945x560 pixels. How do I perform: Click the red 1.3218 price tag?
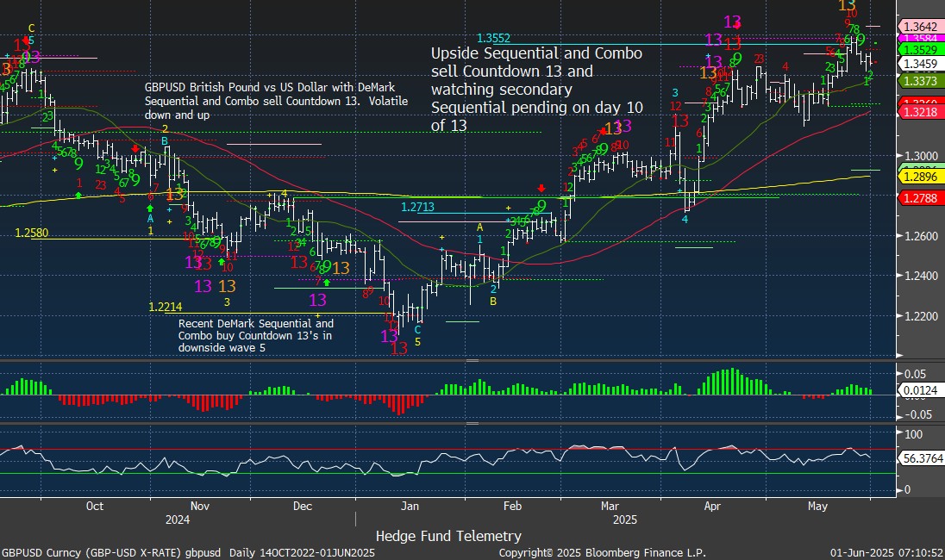point(921,112)
